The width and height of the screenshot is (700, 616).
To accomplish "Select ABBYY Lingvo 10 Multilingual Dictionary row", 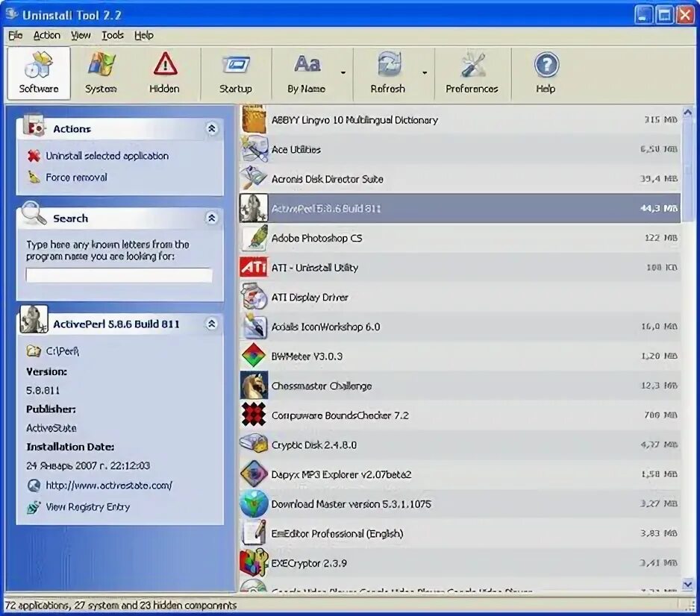I will pyautogui.click(x=460, y=119).
